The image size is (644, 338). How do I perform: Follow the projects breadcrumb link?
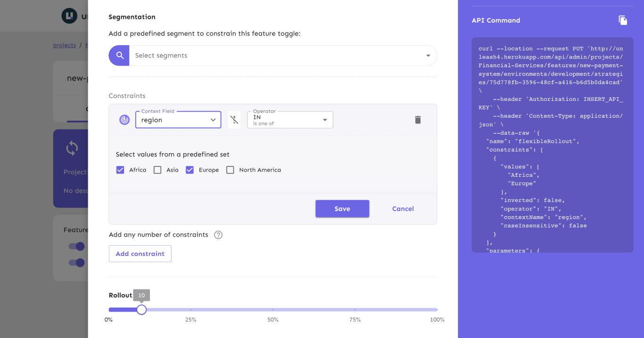(64, 45)
